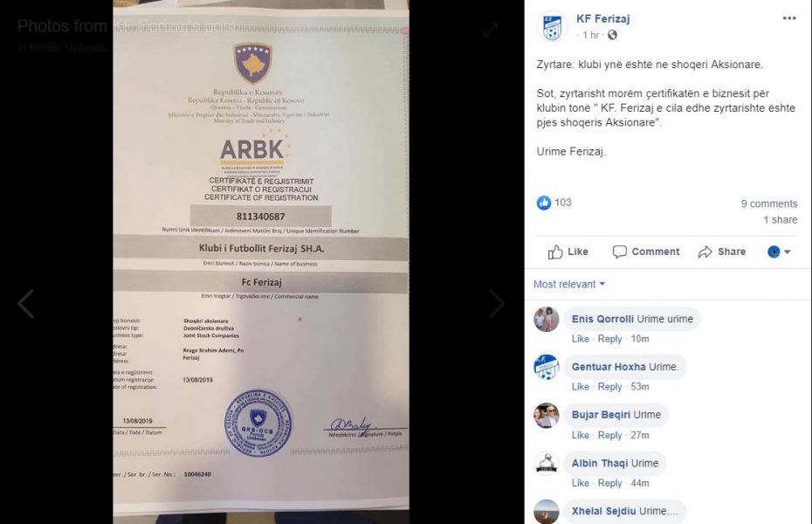This screenshot has width=812, height=524.
Task: Open the three-dots post options menu
Action: point(789,18)
